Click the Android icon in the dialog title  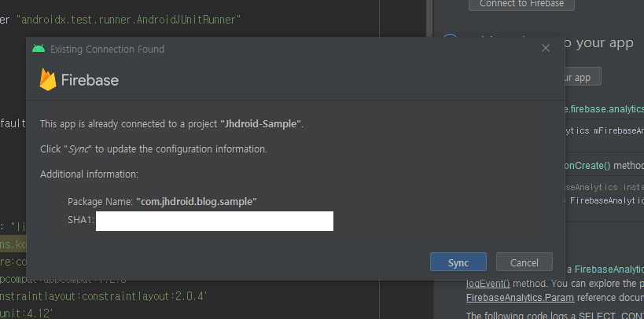point(39,49)
